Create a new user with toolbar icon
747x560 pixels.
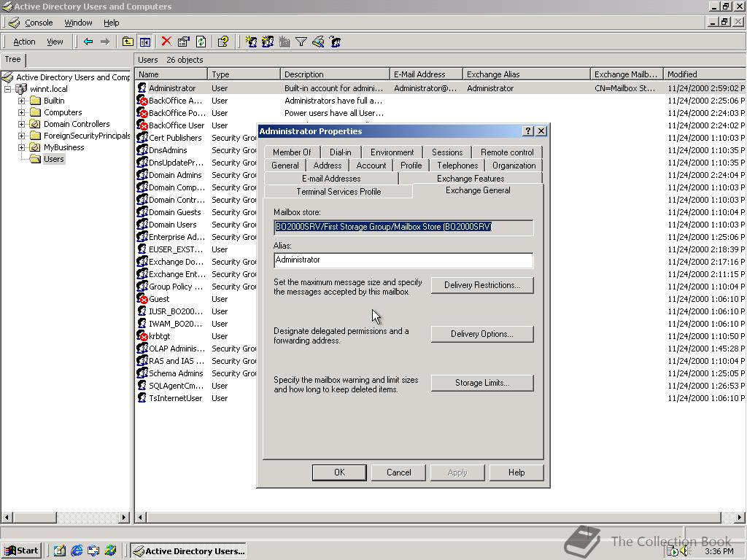[x=251, y=42]
